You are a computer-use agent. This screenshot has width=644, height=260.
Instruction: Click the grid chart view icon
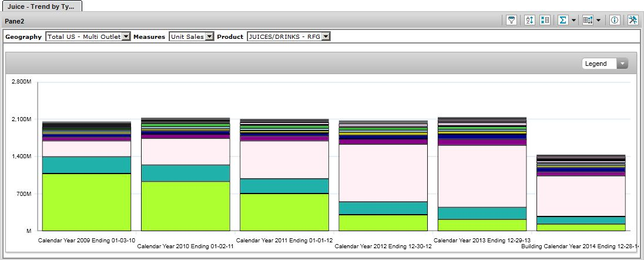[x=588, y=20]
